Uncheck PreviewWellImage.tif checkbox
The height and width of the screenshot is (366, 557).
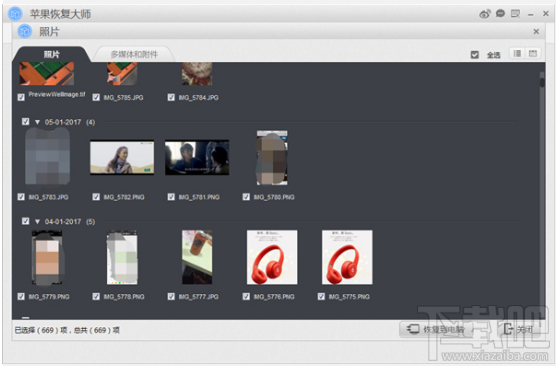(x=21, y=97)
